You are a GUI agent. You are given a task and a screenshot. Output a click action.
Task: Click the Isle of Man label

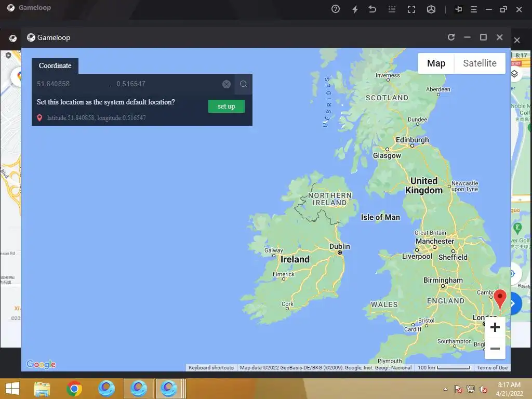coord(380,217)
